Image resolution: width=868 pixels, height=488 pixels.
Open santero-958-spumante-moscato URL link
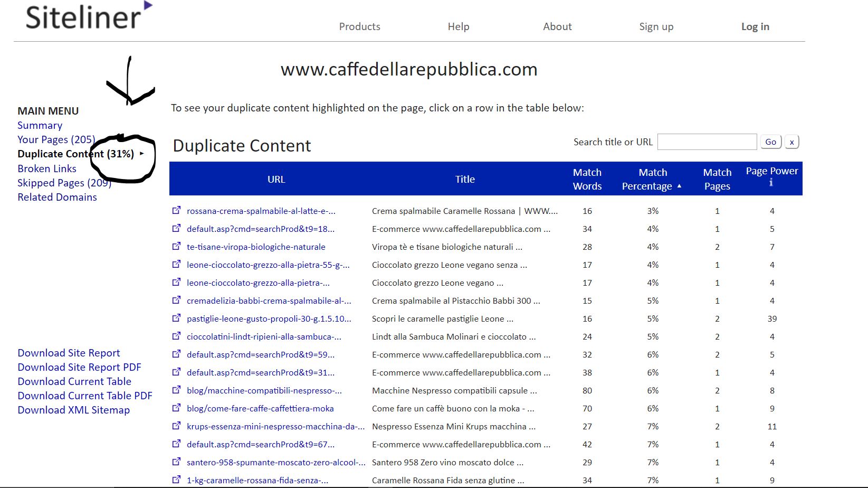276,462
